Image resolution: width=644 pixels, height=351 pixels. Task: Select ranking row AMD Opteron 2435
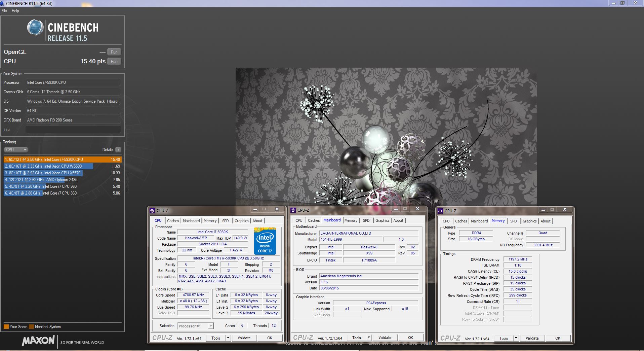tap(63, 180)
